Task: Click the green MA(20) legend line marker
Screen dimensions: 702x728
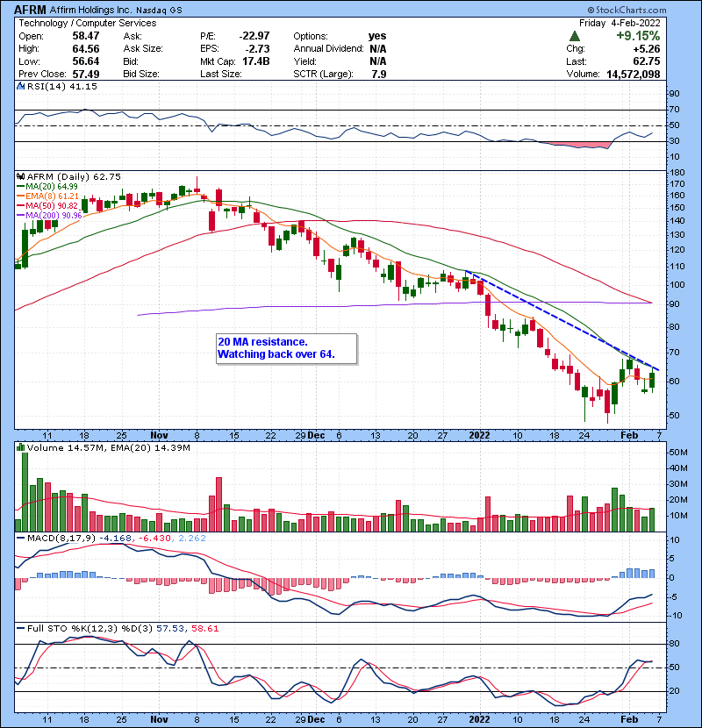Action: (x=20, y=187)
